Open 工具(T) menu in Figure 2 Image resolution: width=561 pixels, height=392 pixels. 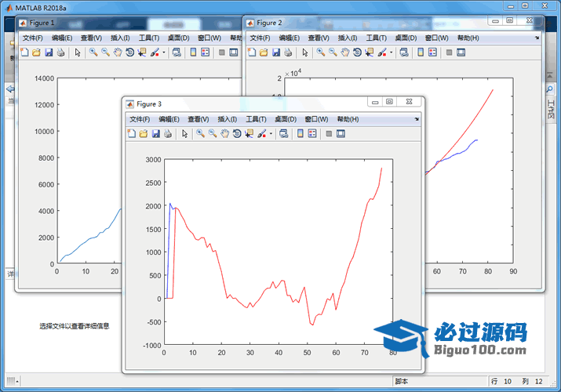coord(376,38)
